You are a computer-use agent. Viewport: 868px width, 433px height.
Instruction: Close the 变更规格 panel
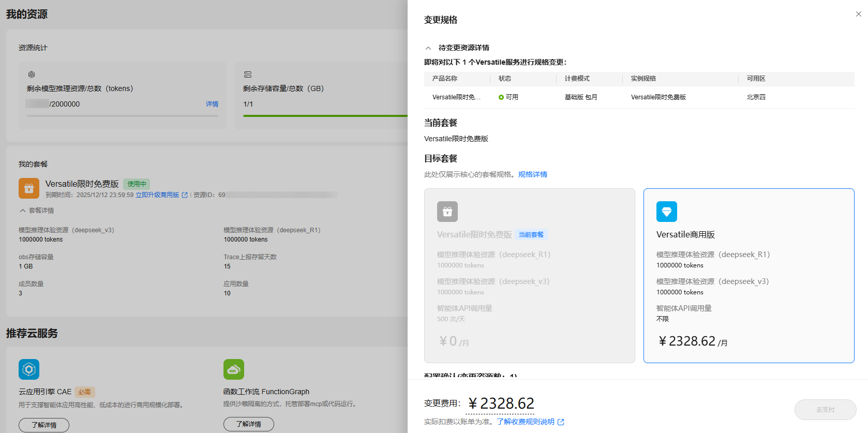858,14
